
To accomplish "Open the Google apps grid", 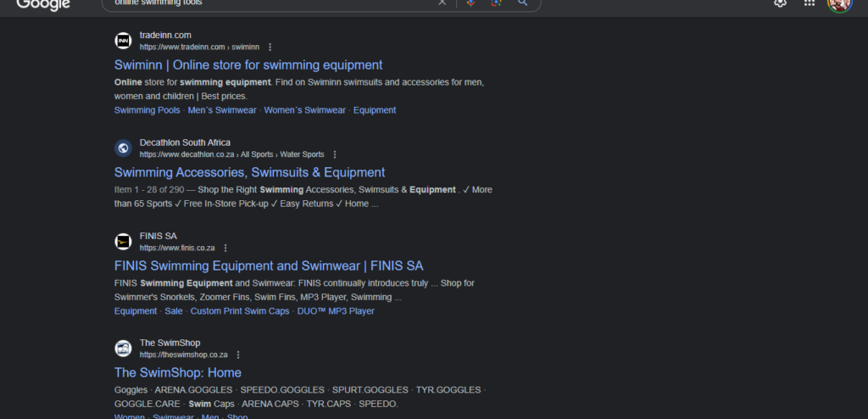I will tap(809, 3).
